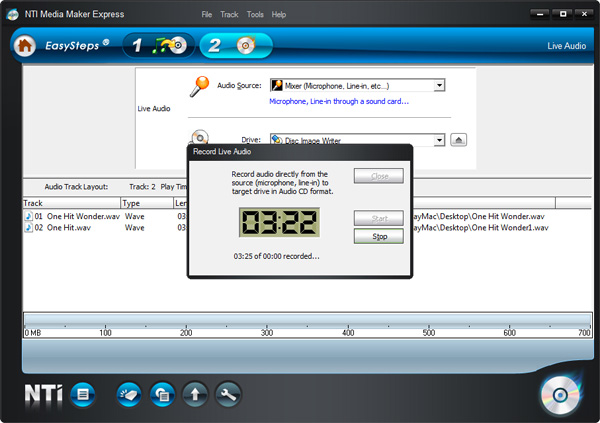The width and height of the screenshot is (600, 423).
Task: Click the Type column header
Action: tap(147, 203)
